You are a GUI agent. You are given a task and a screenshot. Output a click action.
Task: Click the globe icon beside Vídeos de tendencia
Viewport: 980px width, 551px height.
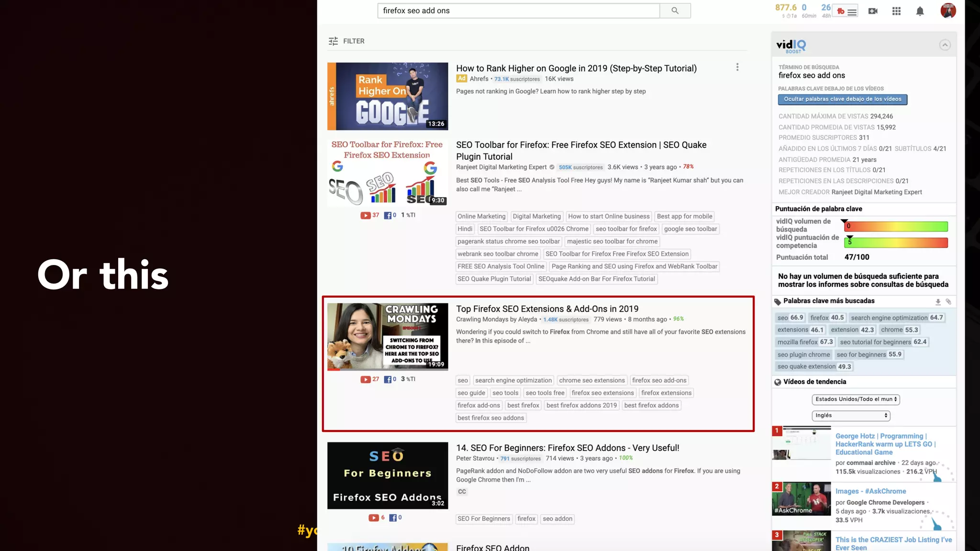pyautogui.click(x=778, y=382)
